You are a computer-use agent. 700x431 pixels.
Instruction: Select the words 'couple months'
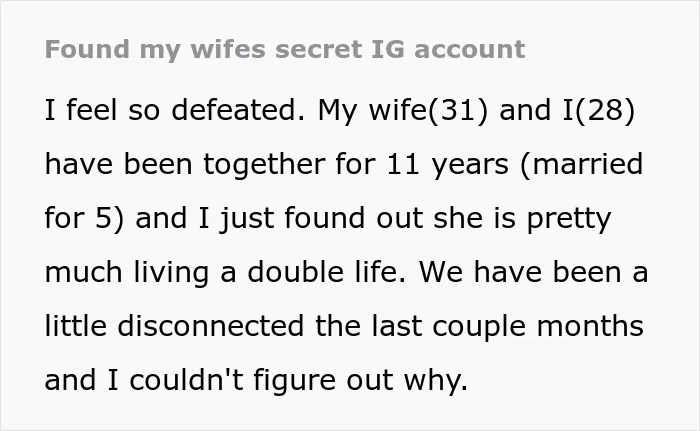[538, 327]
